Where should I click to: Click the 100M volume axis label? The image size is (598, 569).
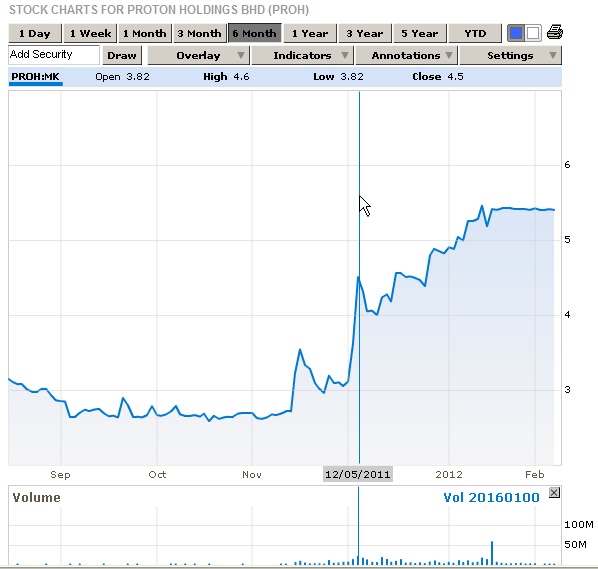tap(579, 525)
